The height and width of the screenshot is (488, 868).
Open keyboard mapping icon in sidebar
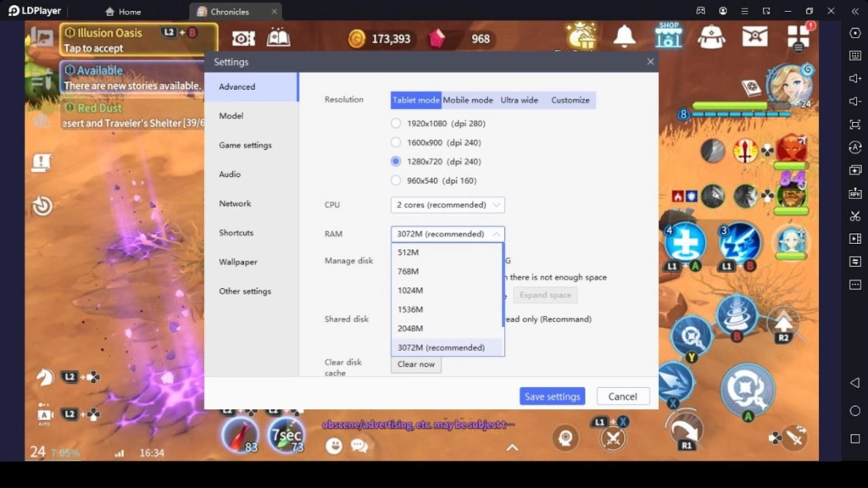coord(855,55)
